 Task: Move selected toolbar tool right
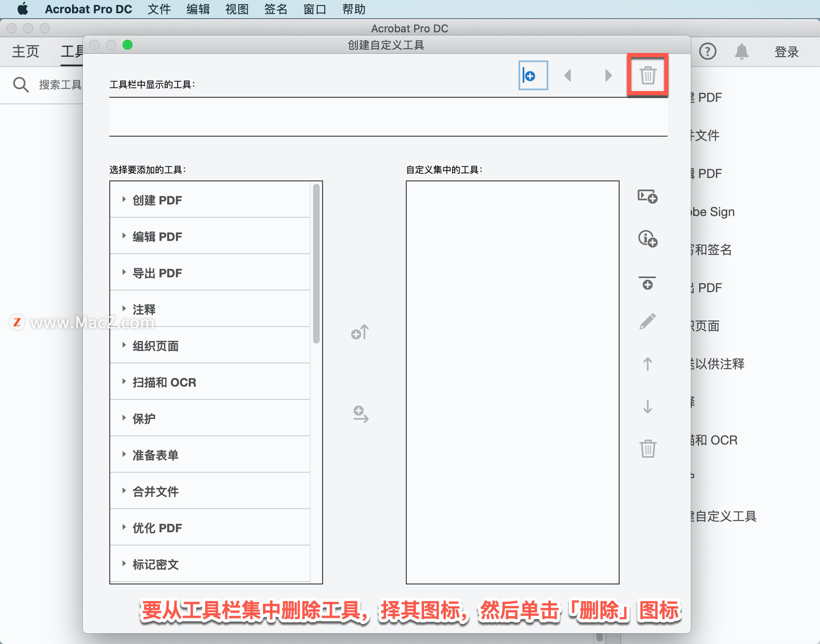click(608, 76)
